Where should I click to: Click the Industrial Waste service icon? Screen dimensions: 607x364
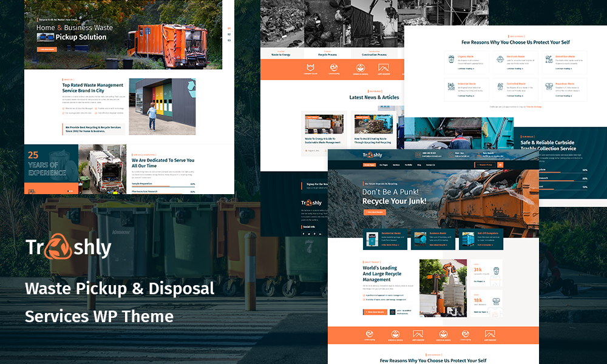451,87
